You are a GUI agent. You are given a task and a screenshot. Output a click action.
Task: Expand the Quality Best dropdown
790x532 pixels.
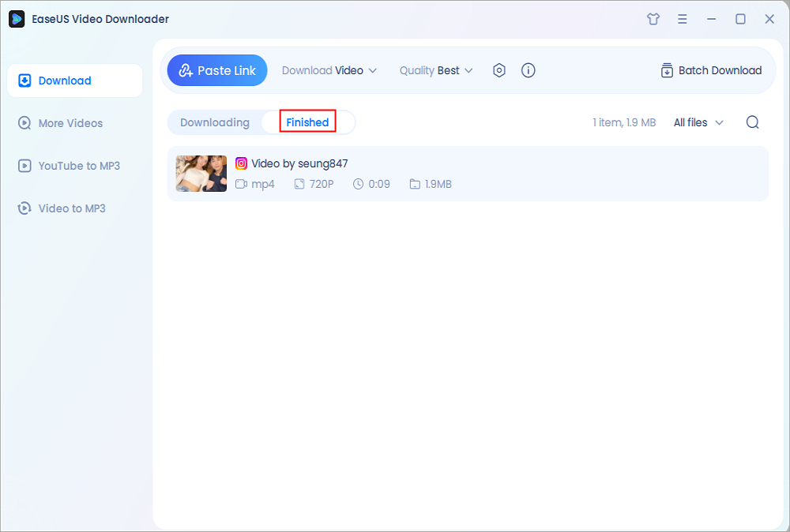(436, 70)
